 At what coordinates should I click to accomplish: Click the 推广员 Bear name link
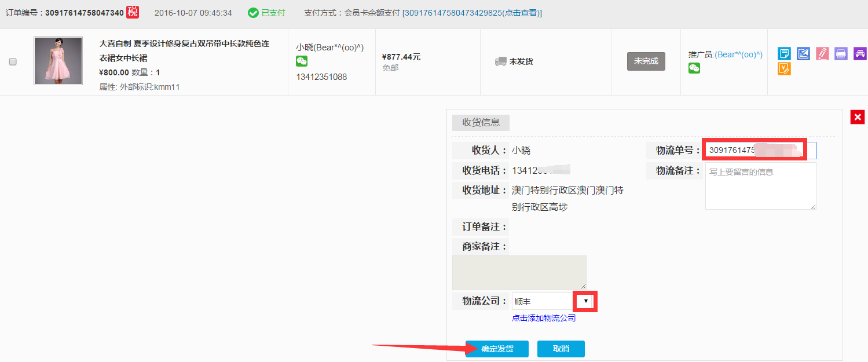point(738,54)
